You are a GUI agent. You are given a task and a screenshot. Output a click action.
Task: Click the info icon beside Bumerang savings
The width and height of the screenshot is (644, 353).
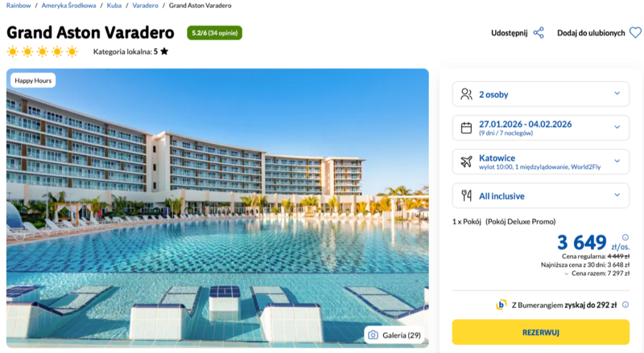[625, 305]
